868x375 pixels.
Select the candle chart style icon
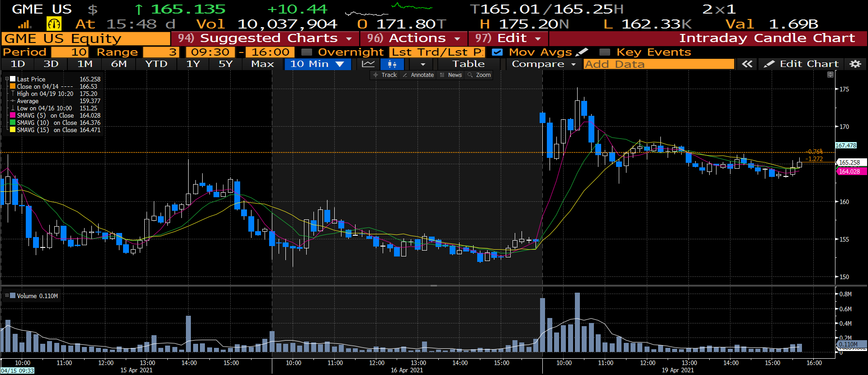click(392, 64)
